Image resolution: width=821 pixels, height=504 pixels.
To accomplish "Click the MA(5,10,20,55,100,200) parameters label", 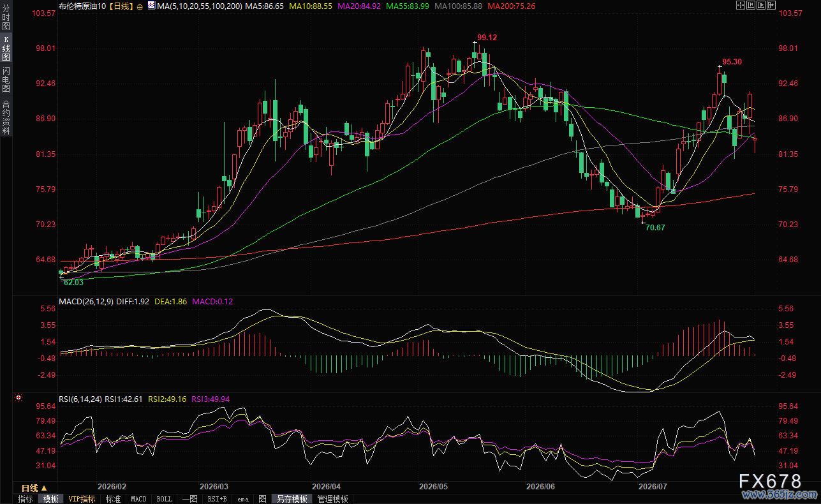I will [200, 6].
